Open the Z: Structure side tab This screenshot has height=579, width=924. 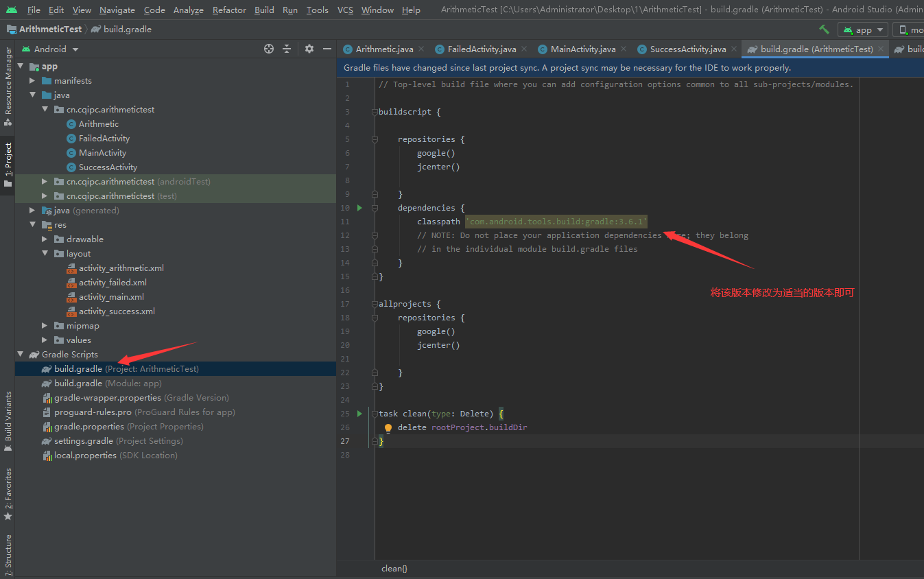click(8, 554)
